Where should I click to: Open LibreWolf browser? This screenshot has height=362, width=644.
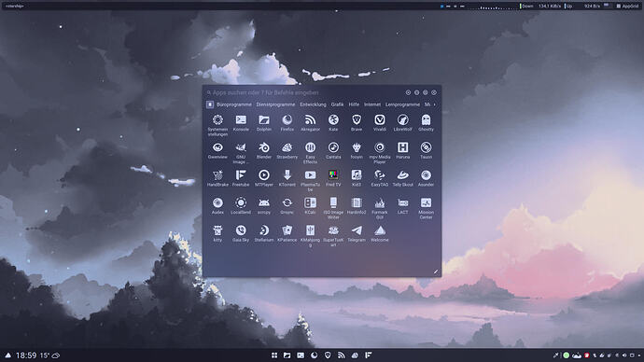(403, 123)
